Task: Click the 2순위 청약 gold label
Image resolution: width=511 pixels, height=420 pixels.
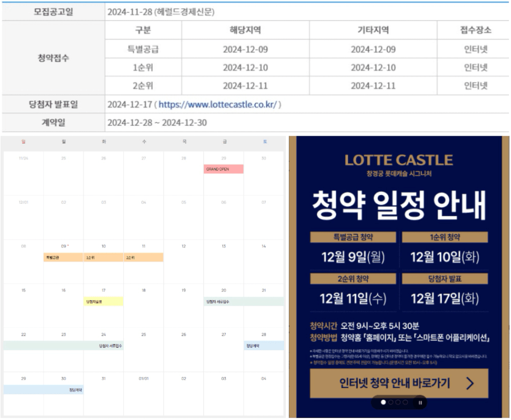Action: [x=353, y=279]
